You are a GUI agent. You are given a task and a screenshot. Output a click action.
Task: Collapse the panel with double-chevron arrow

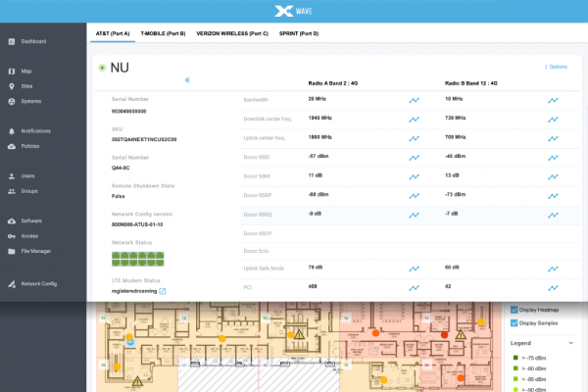187,80
